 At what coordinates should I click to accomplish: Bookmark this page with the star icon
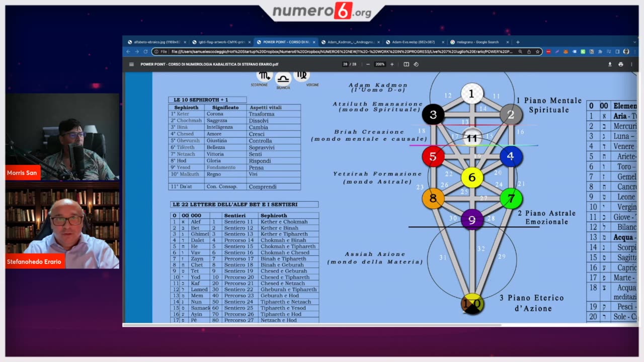point(537,51)
